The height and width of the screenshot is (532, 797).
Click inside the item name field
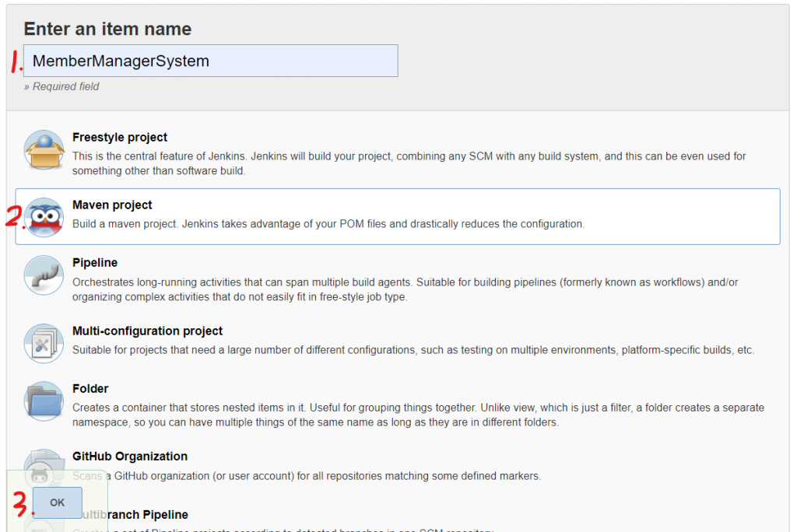tap(210, 61)
